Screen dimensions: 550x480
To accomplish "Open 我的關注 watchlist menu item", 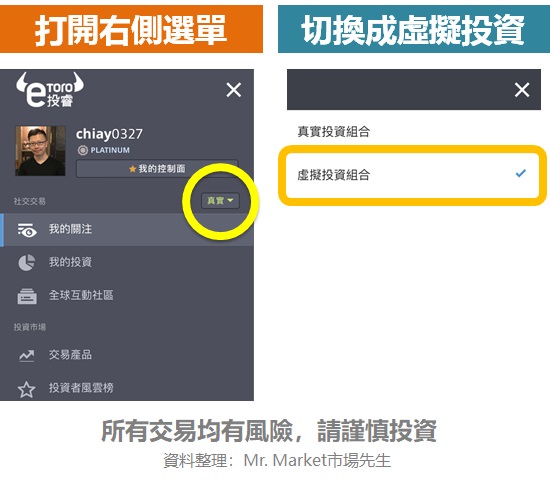I will (127, 230).
